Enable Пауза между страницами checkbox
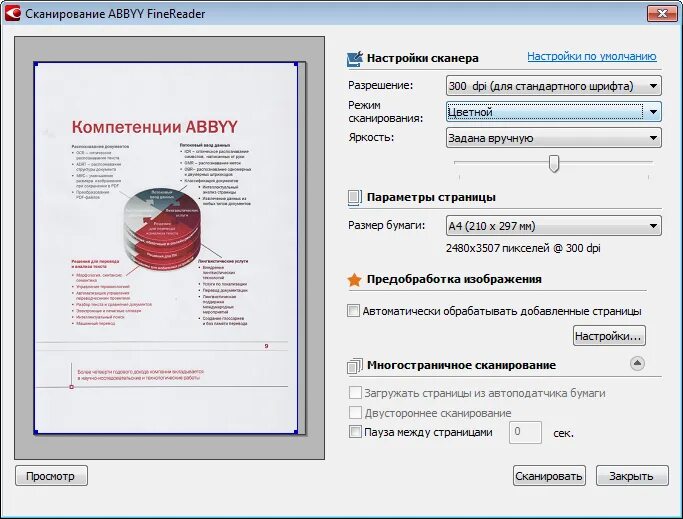 tap(355, 432)
